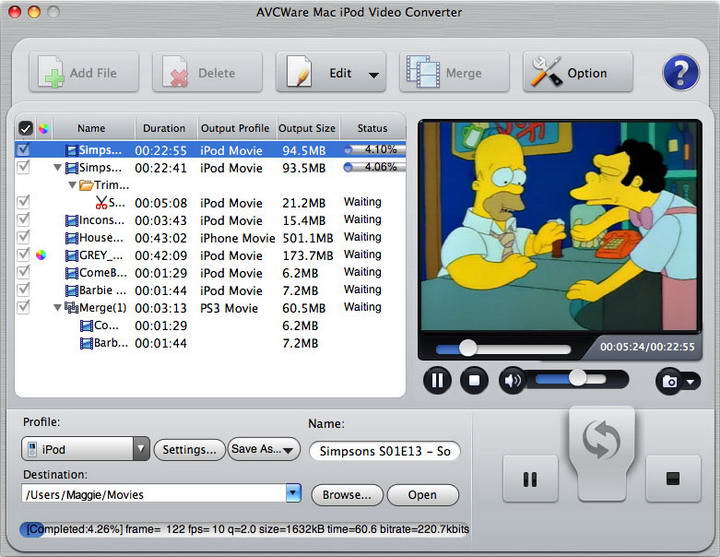This screenshot has height=557, width=720.
Task: Click film icon of Barbie ... file
Action: 72,291
